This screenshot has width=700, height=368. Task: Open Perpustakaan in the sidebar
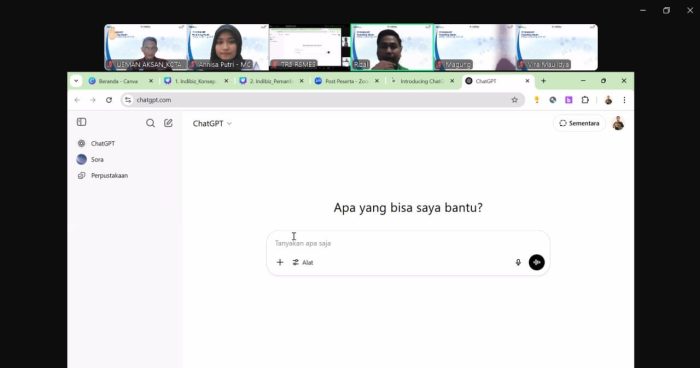pos(109,176)
